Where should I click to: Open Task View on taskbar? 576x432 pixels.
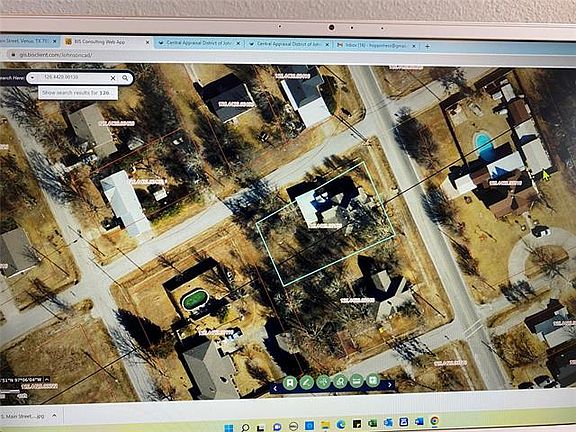(x=261, y=427)
